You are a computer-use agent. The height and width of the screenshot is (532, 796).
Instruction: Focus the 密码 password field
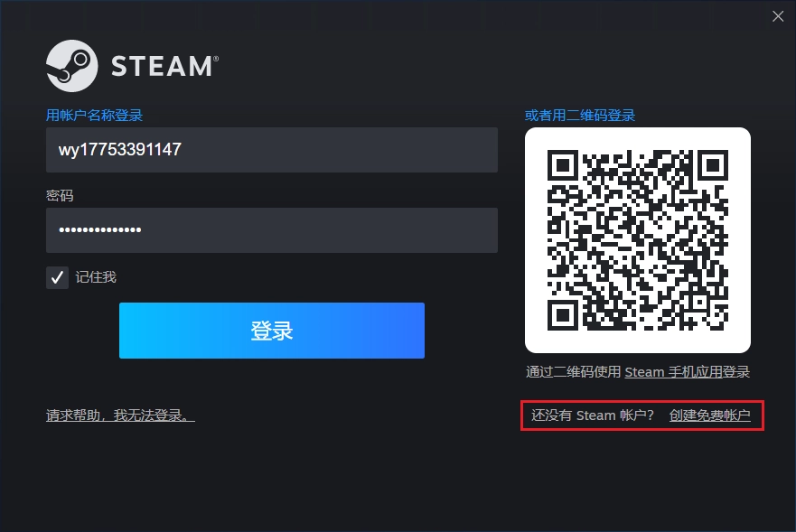click(272, 230)
